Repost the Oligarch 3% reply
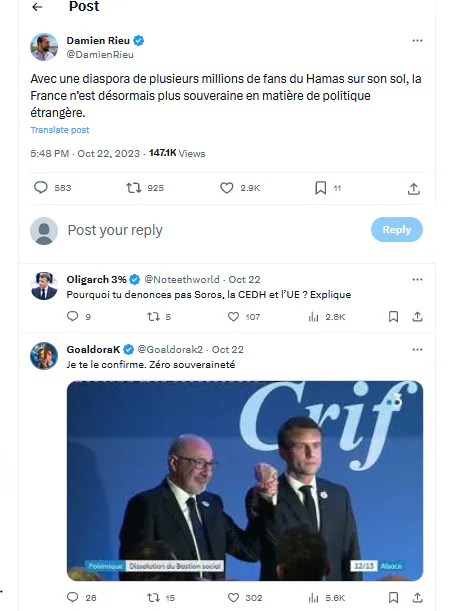Image resolution: width=450 pixels, height=611 pixels. pyautogui.click(x=153, y=317)
